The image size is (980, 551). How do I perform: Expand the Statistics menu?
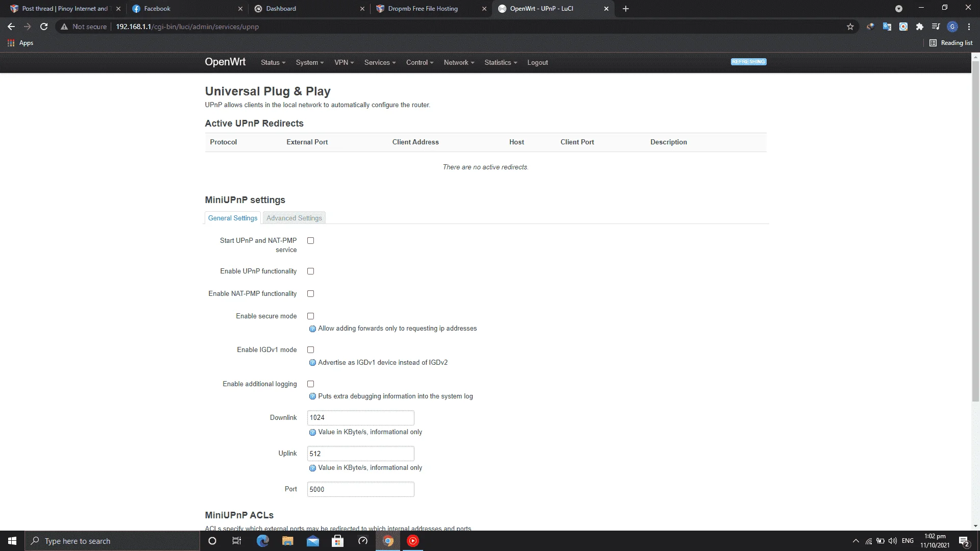coord(501,62)
